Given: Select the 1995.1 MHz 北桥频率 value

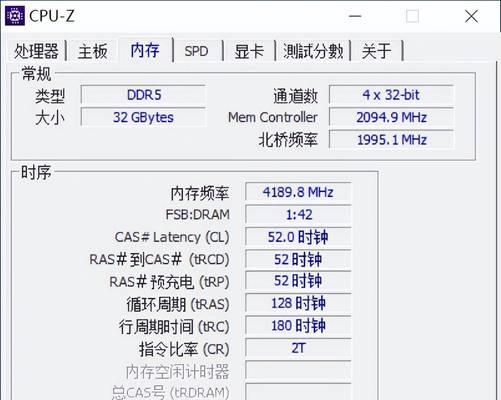Looking at the screenshot, I should pyautogui.click(x=391, y=140).
